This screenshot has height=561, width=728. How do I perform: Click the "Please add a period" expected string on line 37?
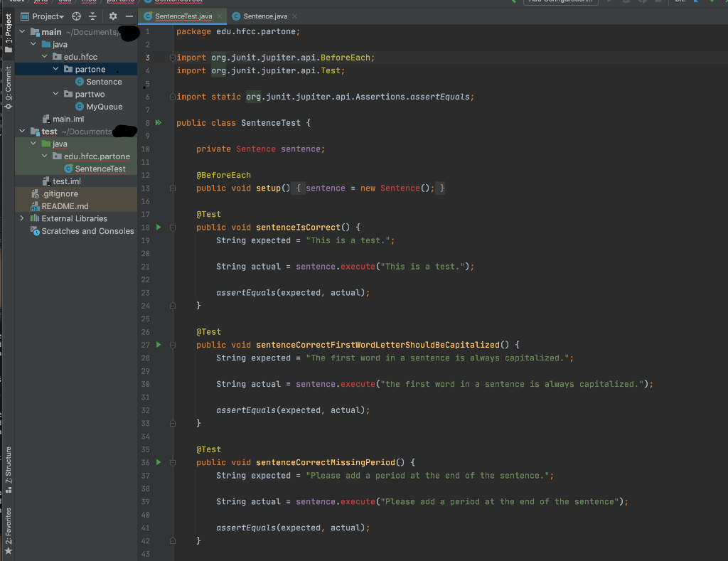coord(427,476)
